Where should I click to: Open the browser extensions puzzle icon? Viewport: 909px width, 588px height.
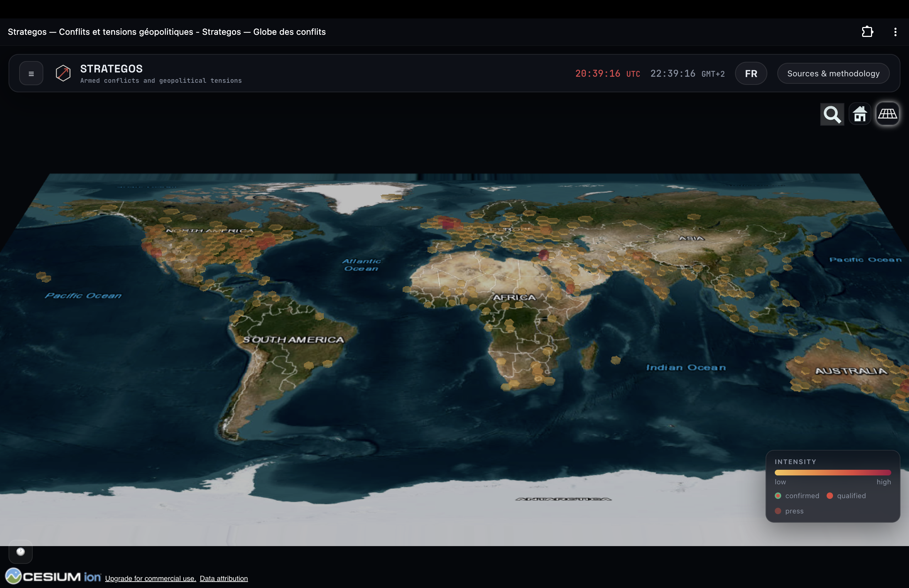[867, 32]
